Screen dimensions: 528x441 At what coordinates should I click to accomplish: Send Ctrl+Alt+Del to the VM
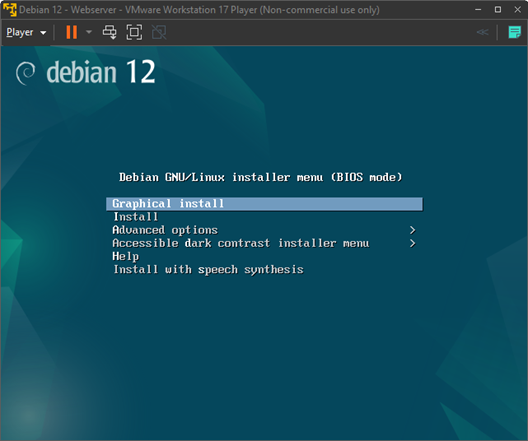point(109,32)
